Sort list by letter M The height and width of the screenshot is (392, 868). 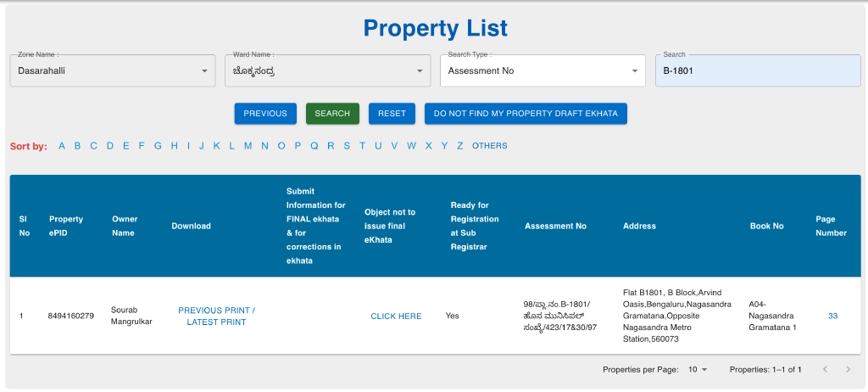pos(248,146)
